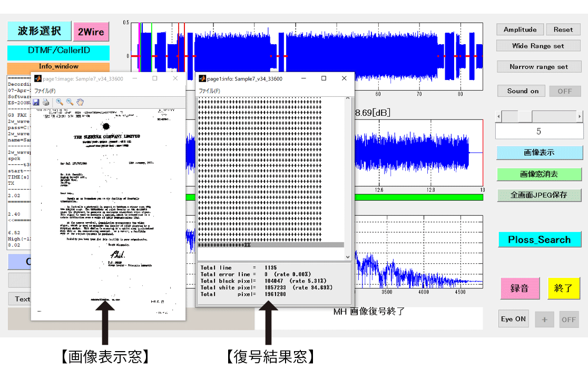
Task: Click the print icon in image window toolbar
Action: (x=46, y=102)
